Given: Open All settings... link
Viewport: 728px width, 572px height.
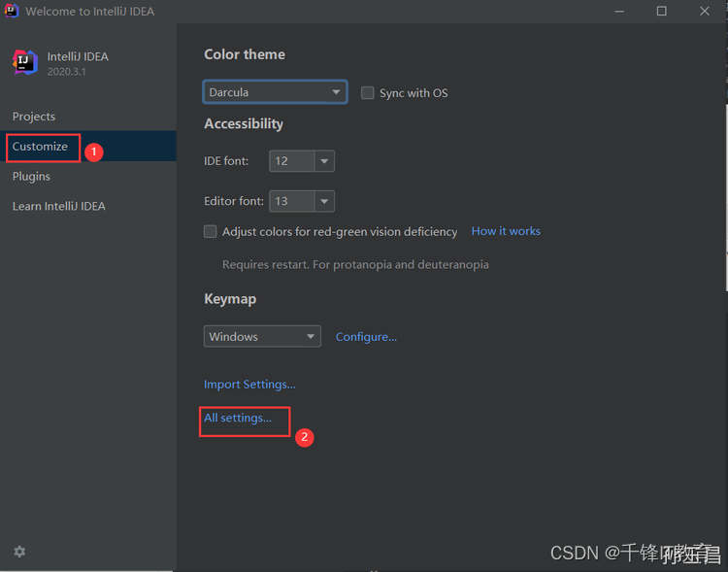Looking at the screenshot, I should coord(238,418).
